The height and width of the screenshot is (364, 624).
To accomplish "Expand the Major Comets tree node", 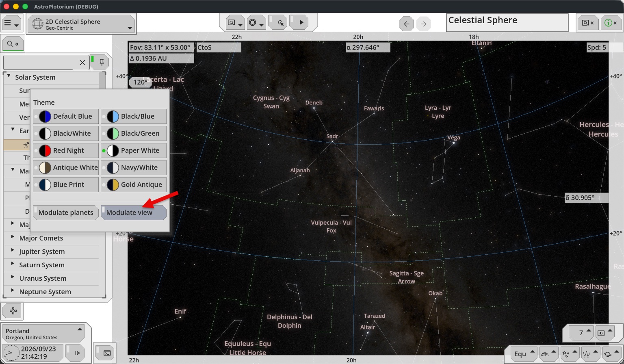I will (x=13, y=237).
